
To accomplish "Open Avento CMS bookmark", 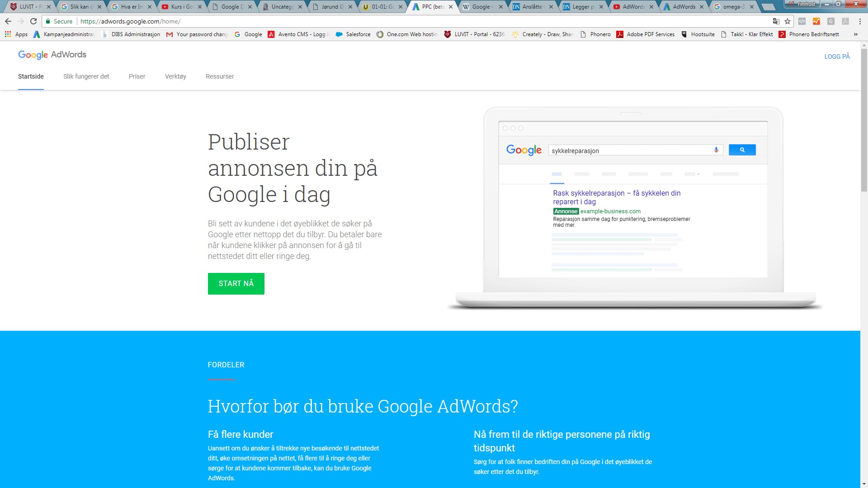I will click(x=298, y=34).
